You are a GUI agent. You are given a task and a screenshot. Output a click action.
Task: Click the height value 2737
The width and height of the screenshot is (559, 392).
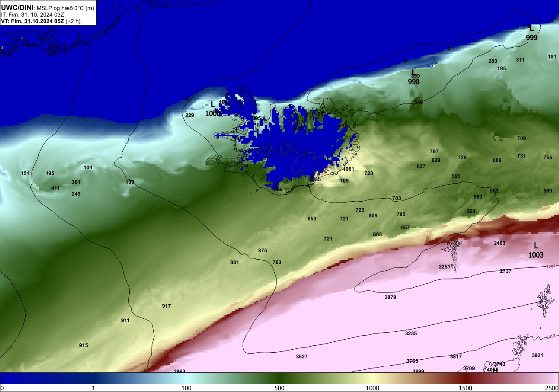point(506,271)
